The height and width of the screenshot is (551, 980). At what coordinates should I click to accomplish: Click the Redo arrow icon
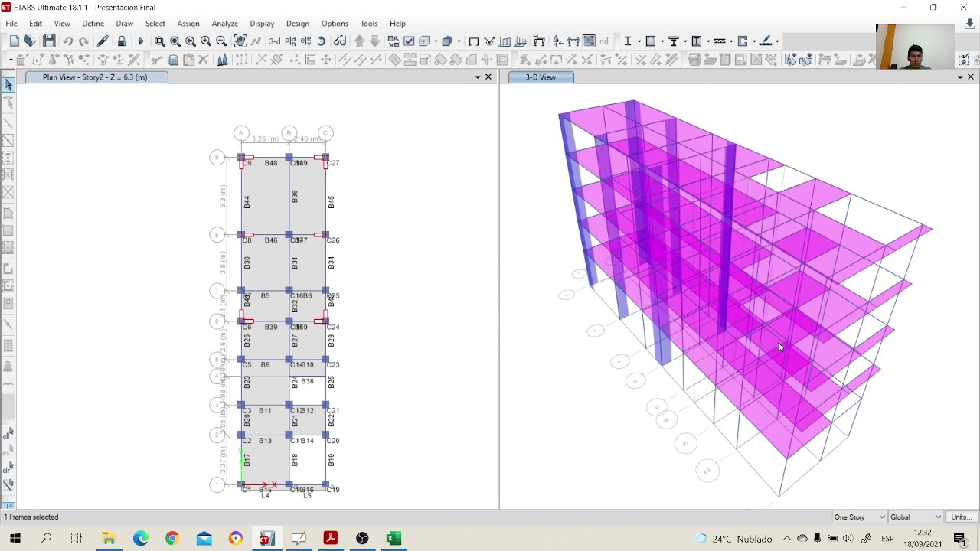(x=83, y=41)
